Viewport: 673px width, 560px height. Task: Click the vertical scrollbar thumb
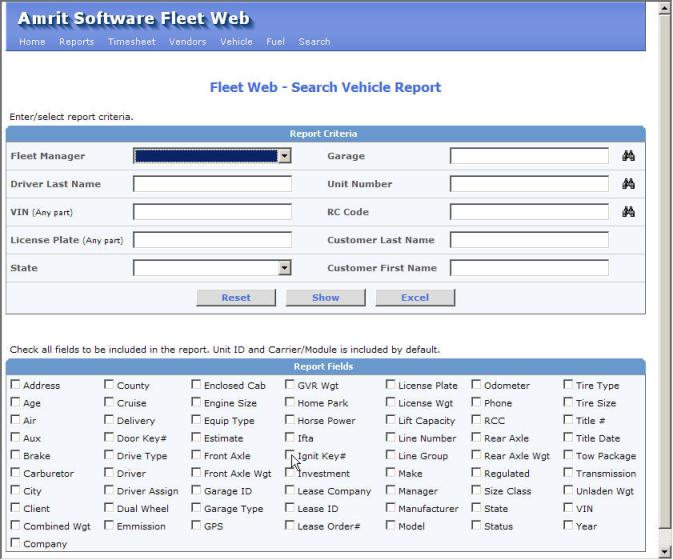[665, 271]
